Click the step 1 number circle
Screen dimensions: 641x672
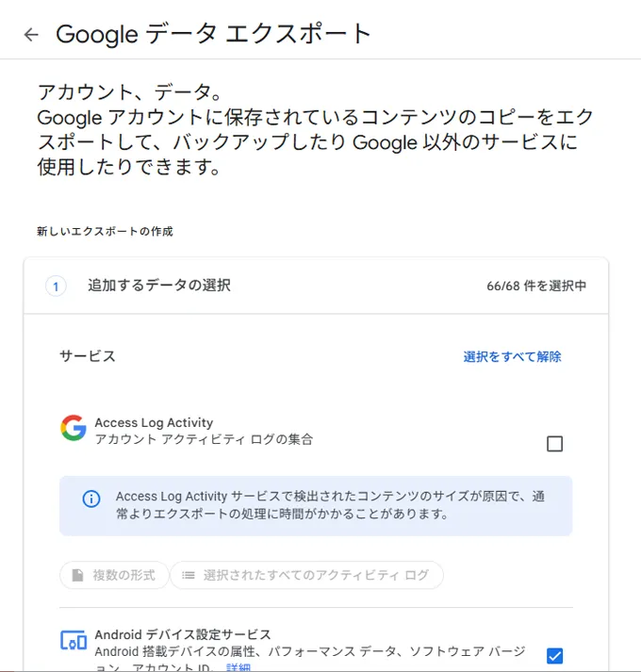[56, 286]
